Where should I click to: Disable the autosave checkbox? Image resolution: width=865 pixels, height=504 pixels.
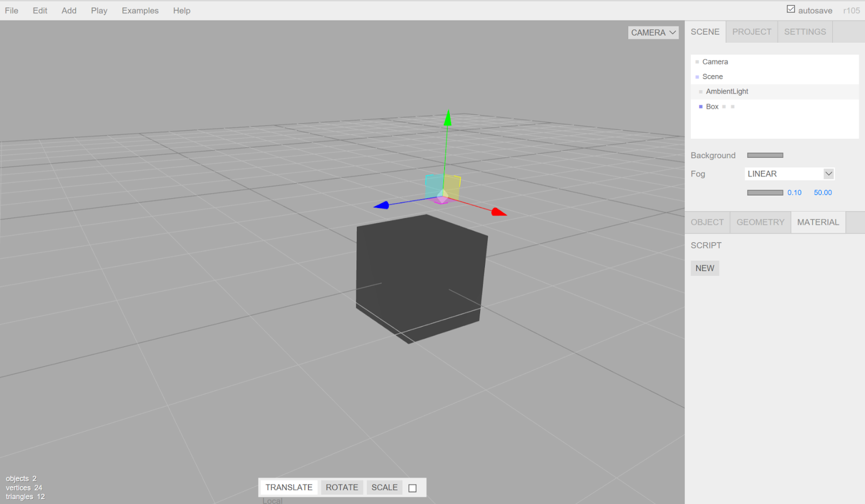pos(790,9)
